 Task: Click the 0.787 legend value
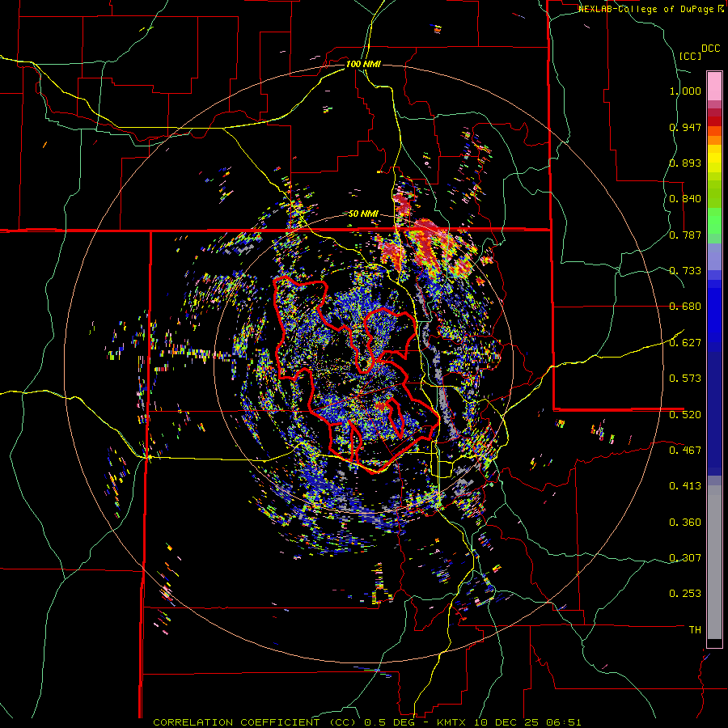coord(685,235)
